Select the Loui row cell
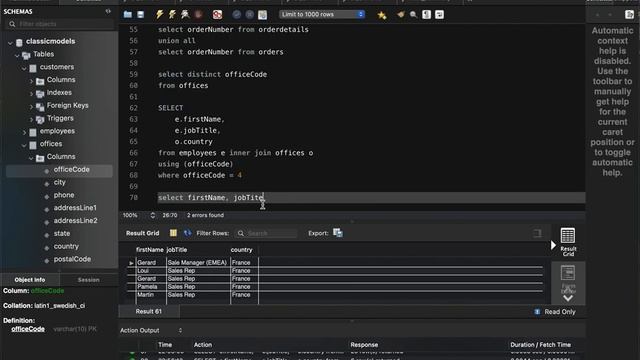The height and width of the screenshot is (360, 640). tap(151, 271)
